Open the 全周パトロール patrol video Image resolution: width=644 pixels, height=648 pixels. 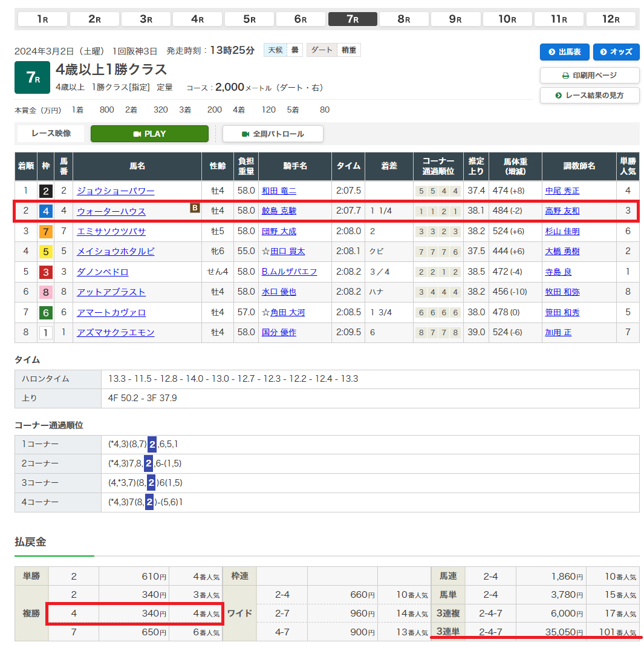(273, 134)
